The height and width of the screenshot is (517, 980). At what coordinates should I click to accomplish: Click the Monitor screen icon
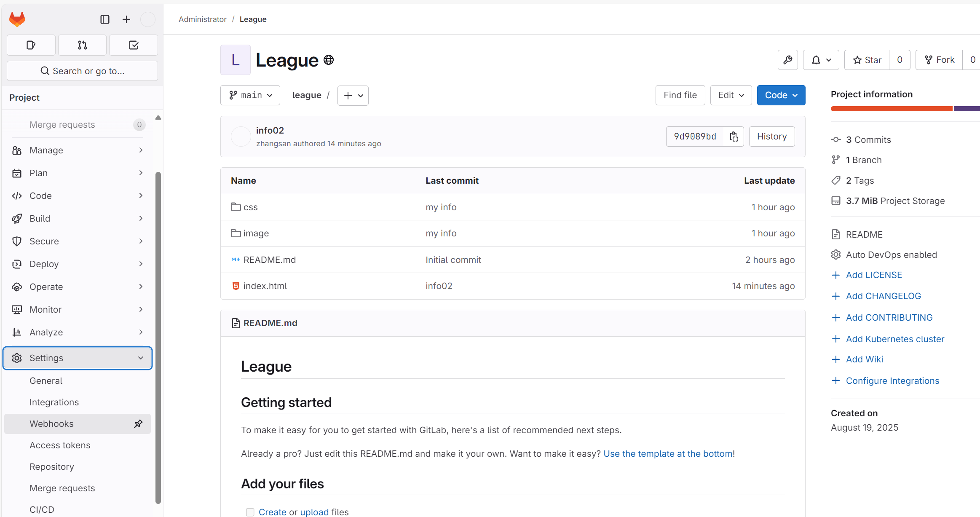coord(17,310)
